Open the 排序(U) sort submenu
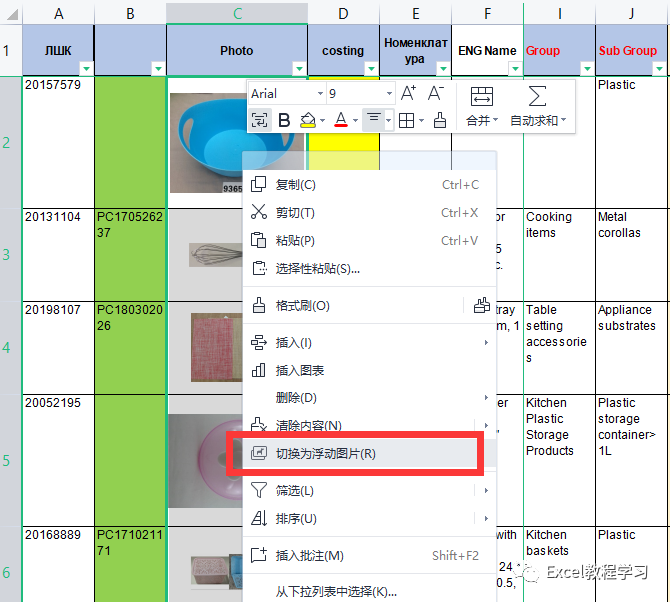The width and height of the screenshot is (670, 602). [x=369, y=519]
